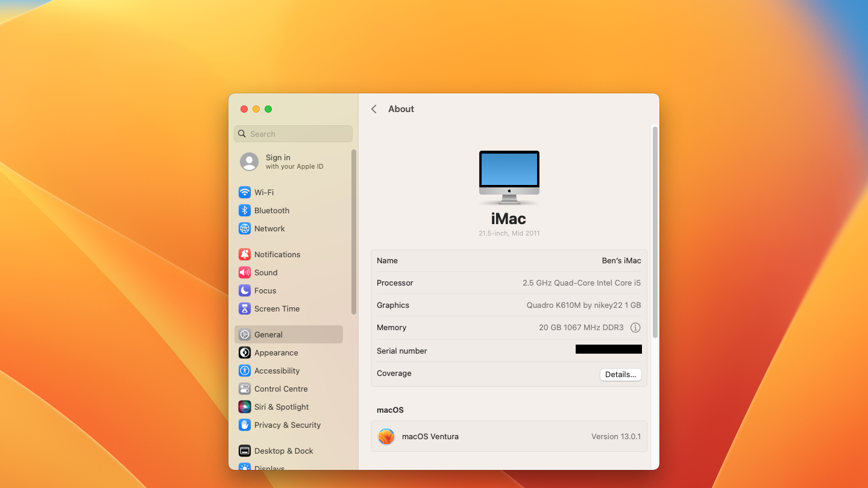Open the Screen Time hourglass icon
Image resolution: width=868 pixels, height=488 pixels.
[x=245, y=308]
